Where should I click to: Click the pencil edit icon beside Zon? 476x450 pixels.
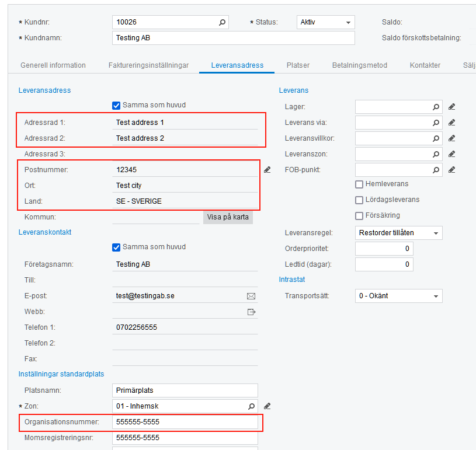(x=267, y=406)
